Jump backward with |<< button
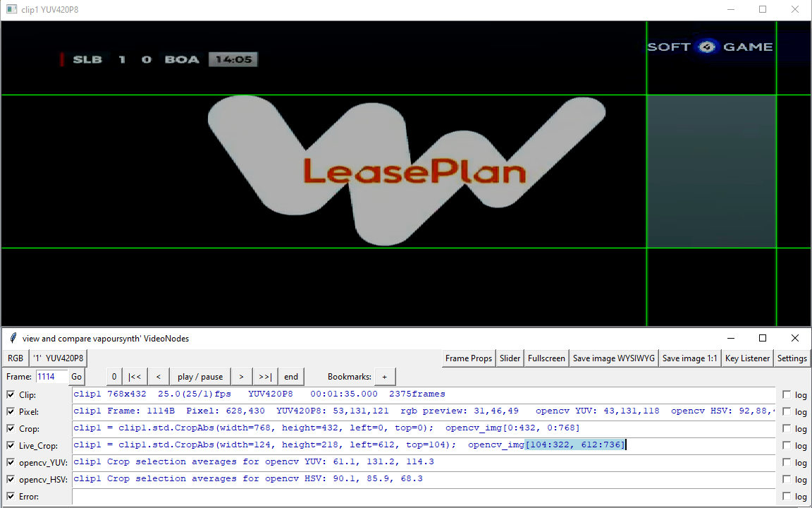The image size is (812, 508). tap(135, 377)
